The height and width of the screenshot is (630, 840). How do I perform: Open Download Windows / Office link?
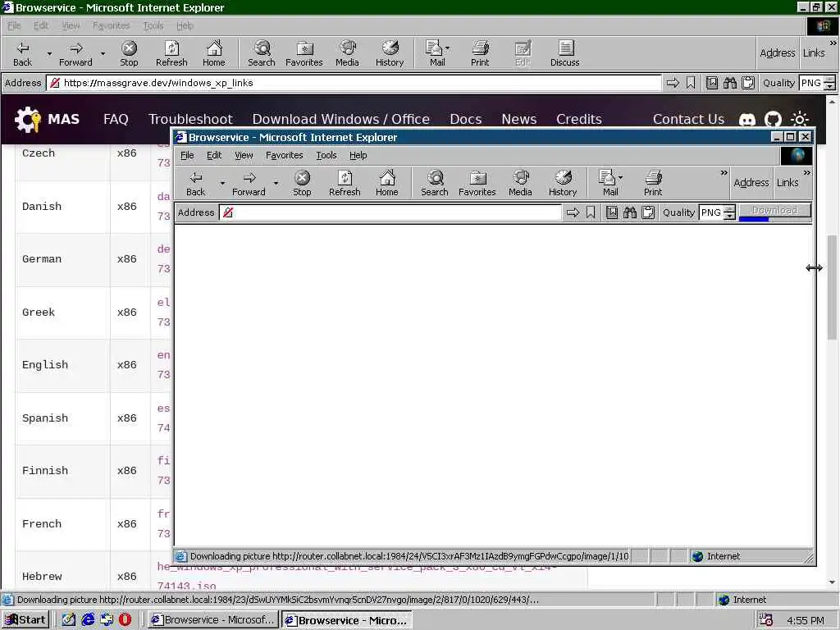pyautogui.click(x=340, y=119)
